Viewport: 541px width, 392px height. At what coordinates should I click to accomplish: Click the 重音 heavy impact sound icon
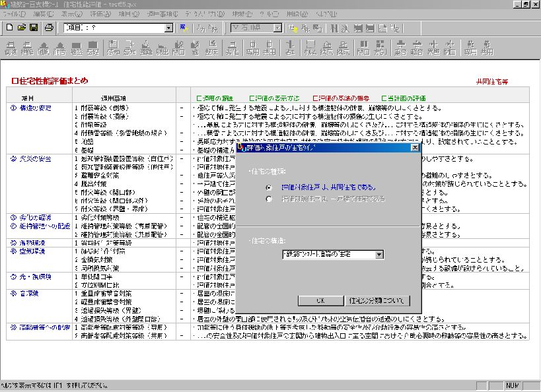(x=400, y=48)
